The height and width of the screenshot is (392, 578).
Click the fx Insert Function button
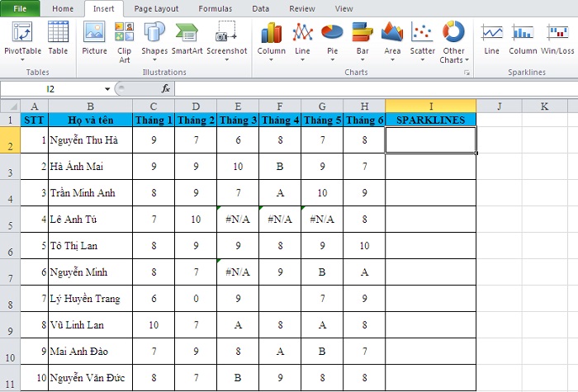pyautogui.click(x=165, y=89)
